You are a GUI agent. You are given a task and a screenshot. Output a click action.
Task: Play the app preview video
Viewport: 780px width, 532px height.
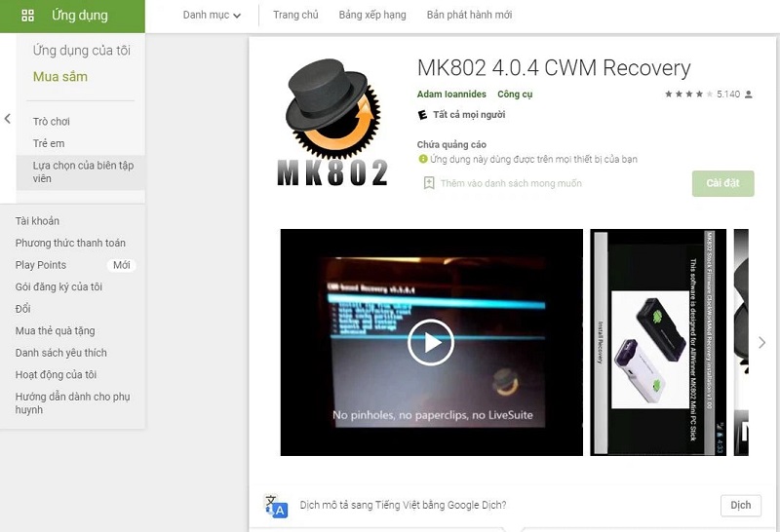(431, 343)
